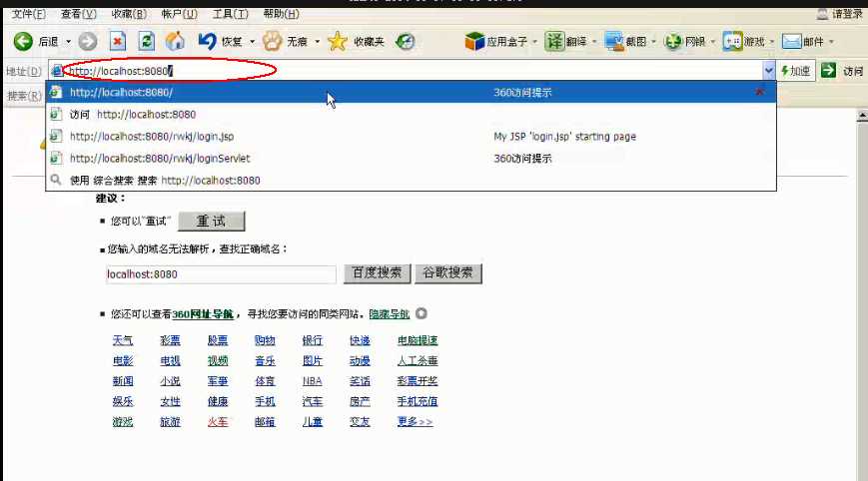This screenshot has width=868, height=481.
Task: Open the 收藏(B) menu
Action: coord(129,14)
